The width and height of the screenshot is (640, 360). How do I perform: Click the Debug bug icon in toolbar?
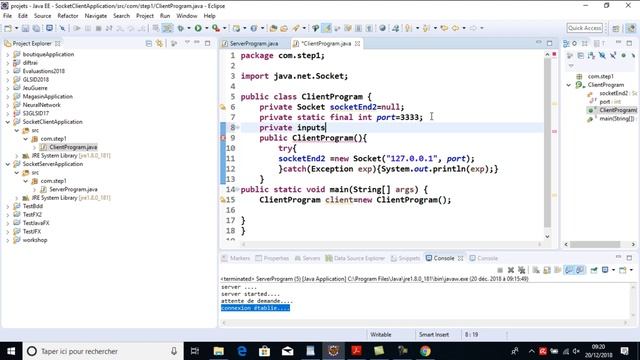[x=180, y=28]
